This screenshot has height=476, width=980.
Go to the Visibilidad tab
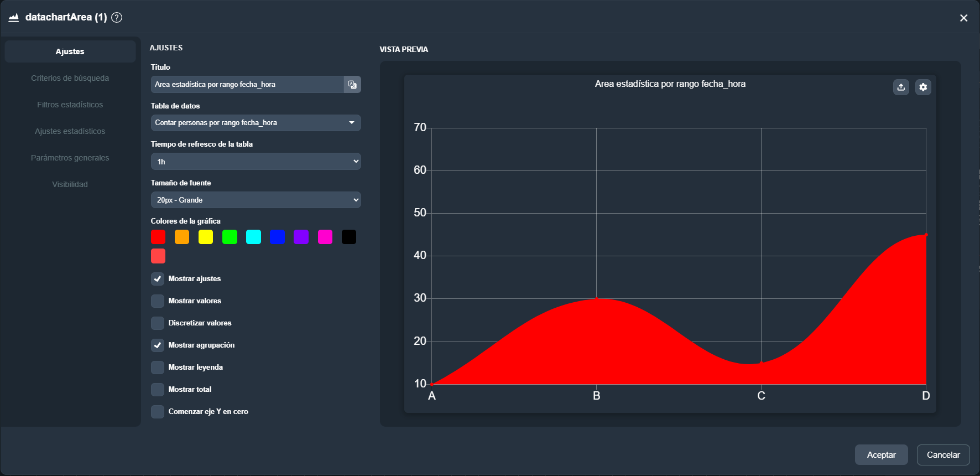pyautogui.click(x=70, y=184)
